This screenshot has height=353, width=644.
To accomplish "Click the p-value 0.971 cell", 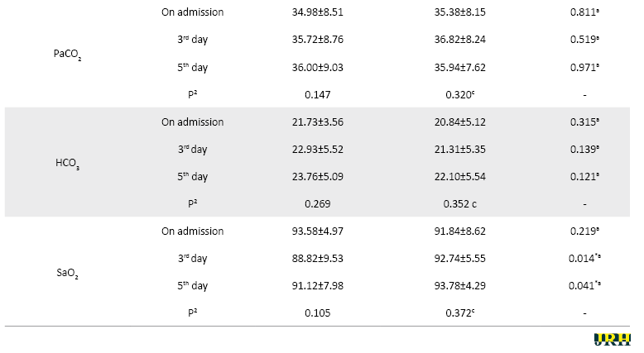I will coord(584,67).
